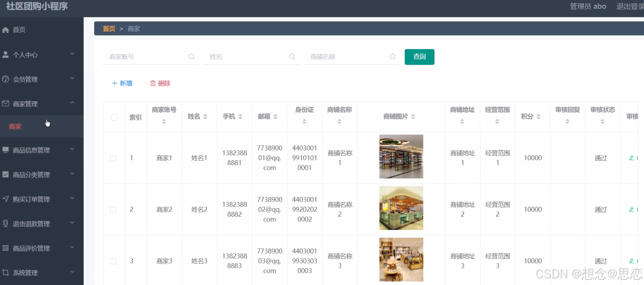Open the shop image of 商家2
Image resolution: width=644 pixels, height=285 pixels.
tap(401, 208)
